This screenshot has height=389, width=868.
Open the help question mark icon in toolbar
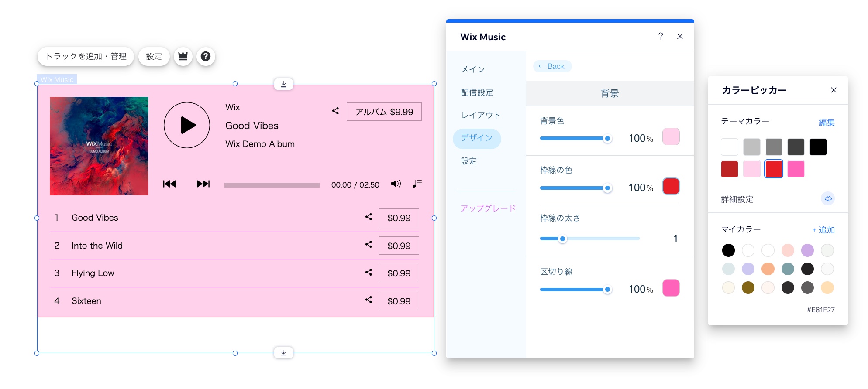tap(206, 56)
